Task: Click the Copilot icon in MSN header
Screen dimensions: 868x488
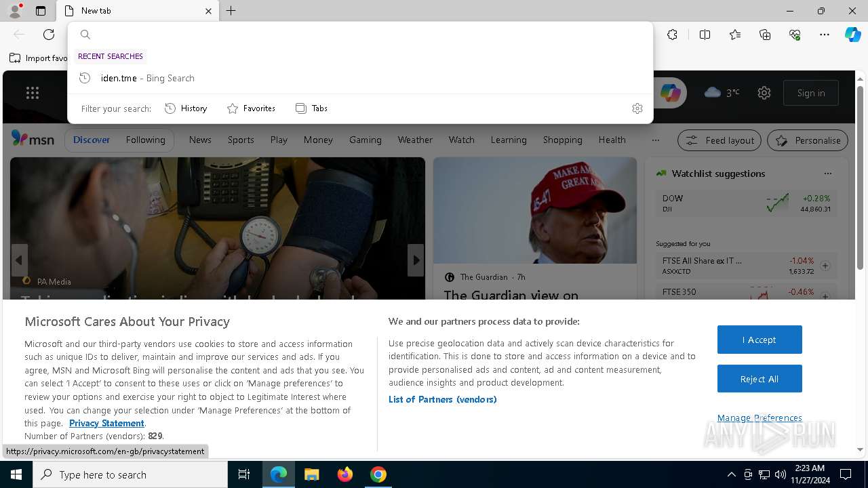Action: point(671,93)
